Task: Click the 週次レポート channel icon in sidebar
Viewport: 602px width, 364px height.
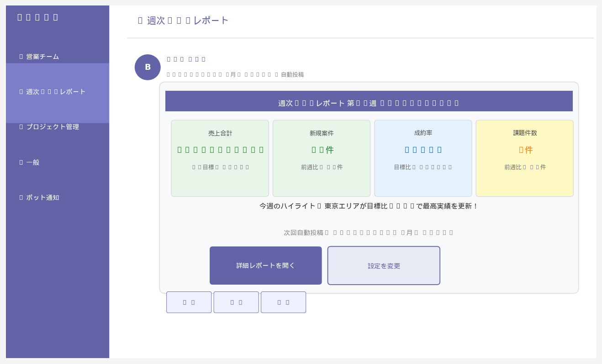Action: [20, 91]
